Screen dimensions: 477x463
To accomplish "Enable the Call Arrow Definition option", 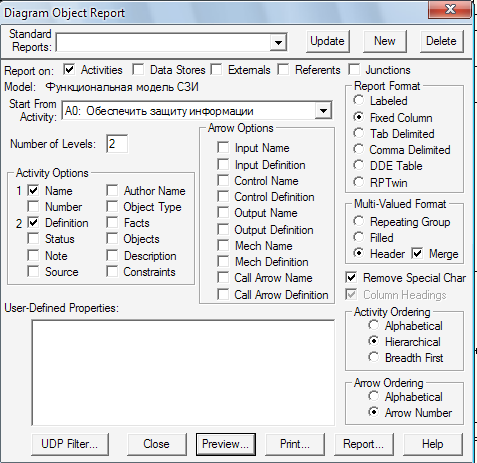I will pyautogui.click(x=223, y=295).
